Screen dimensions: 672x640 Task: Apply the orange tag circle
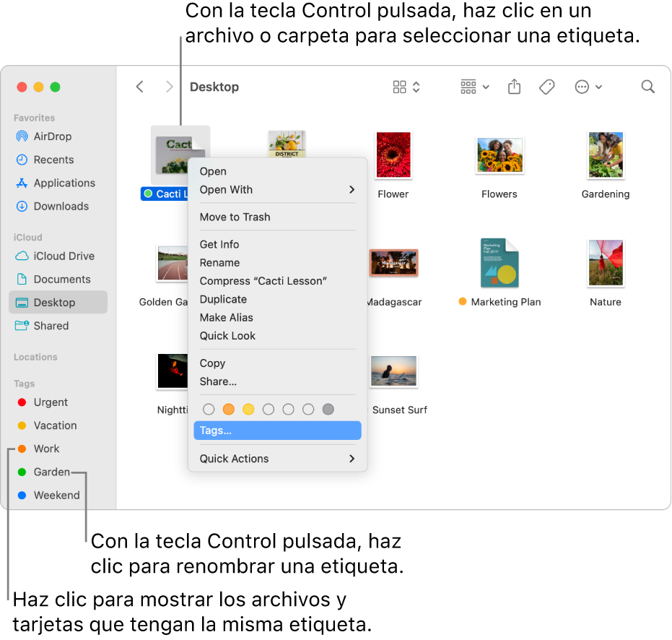pos(228,410)
